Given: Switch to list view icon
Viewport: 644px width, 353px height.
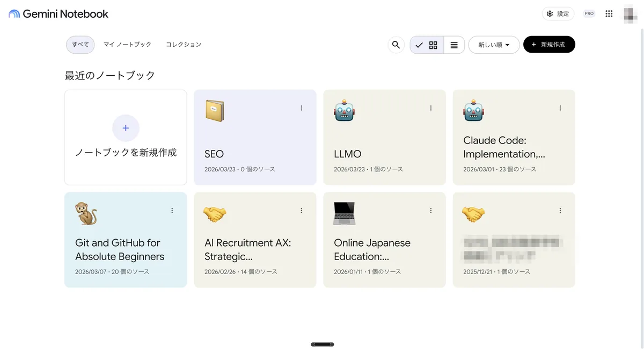Looking at the screenshot, I should 454,45.
